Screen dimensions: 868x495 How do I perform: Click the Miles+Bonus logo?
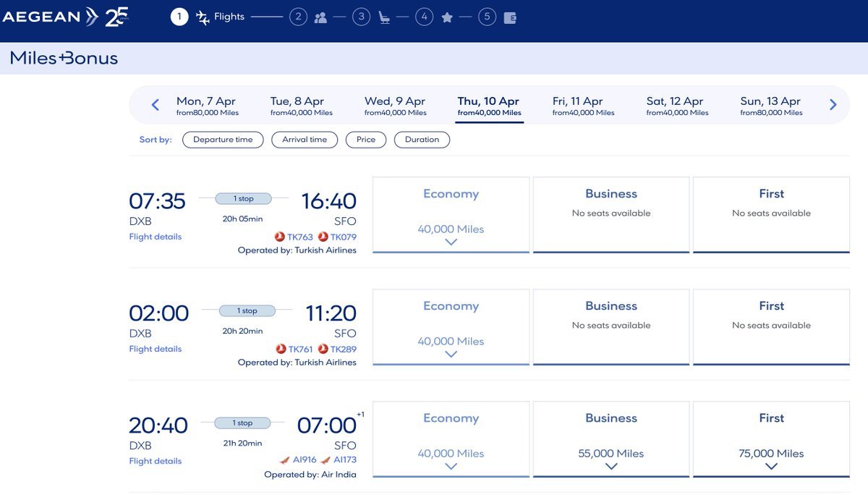pos(64,59)
